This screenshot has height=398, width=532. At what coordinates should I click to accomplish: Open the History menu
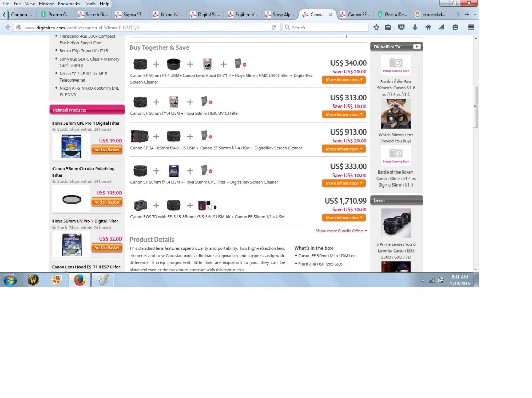click(x=46, y=4)
